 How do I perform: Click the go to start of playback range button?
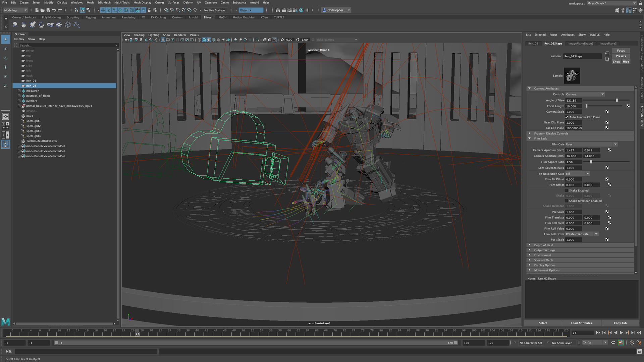pos(598,333)
